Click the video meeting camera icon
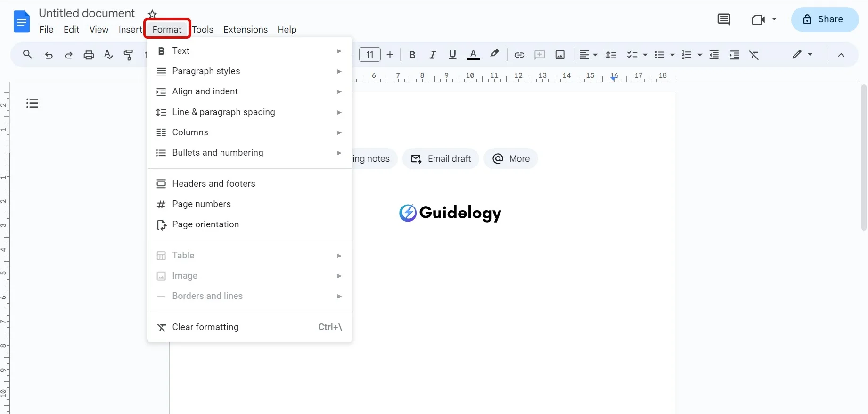This screenshot has width=868, height=414. pyautogui.click(x=758, y=19)
